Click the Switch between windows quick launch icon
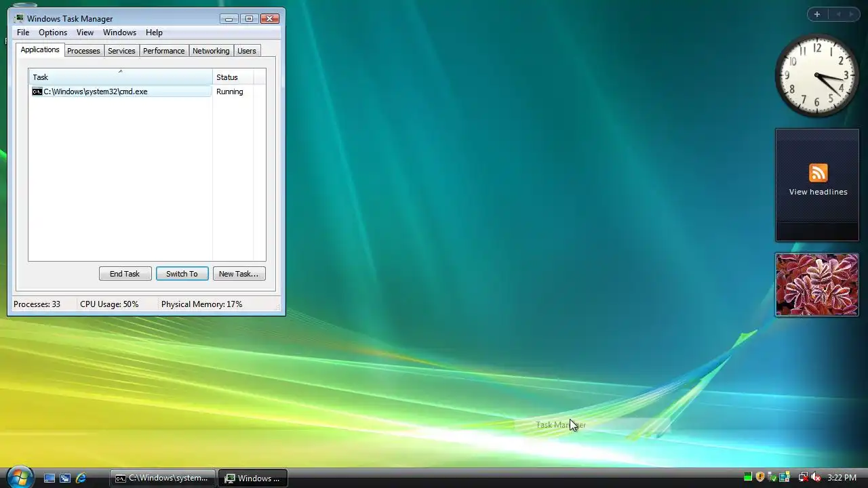The width and height of the screenshot is (868, 488). (x=65, y=478)
